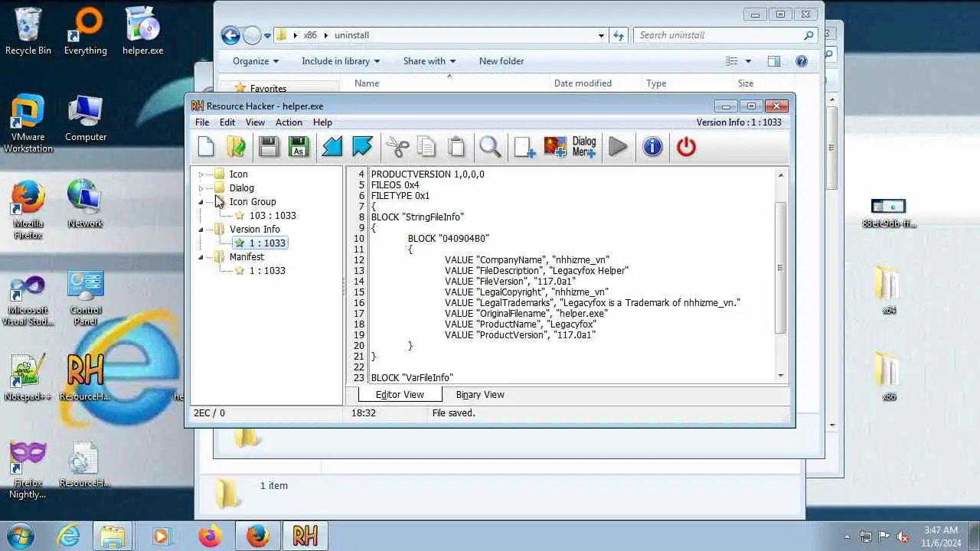Image resolution: width=980 pixels, height=551 pixels.
Task: Open the Control Panel desktop icon
Action: (x=86, y=297)
